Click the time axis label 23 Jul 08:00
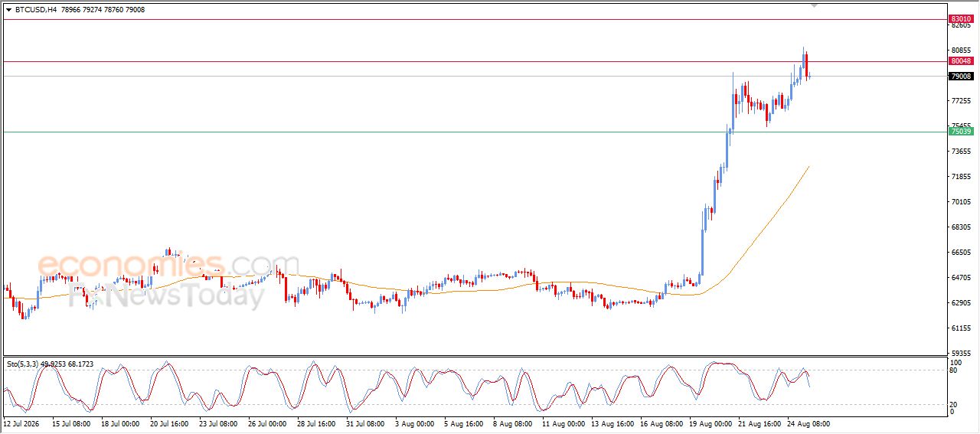This screenshot has width=980, height=434. (219, 423)
